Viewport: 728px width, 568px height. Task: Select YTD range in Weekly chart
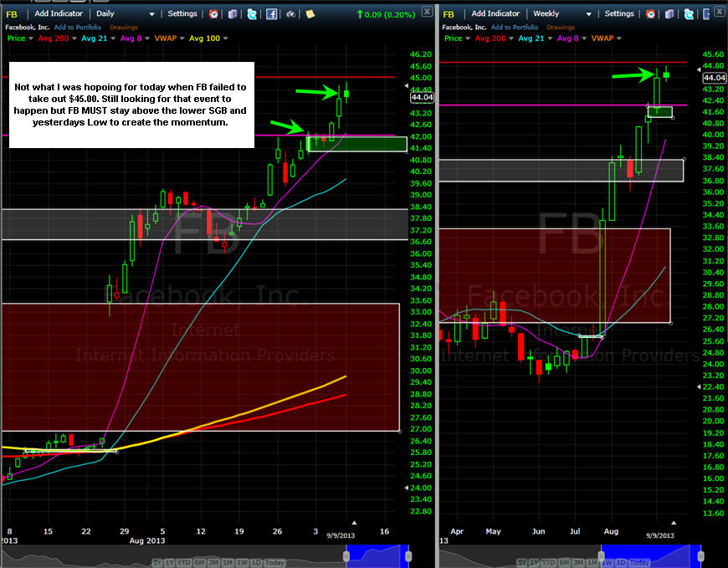point(549,562)
